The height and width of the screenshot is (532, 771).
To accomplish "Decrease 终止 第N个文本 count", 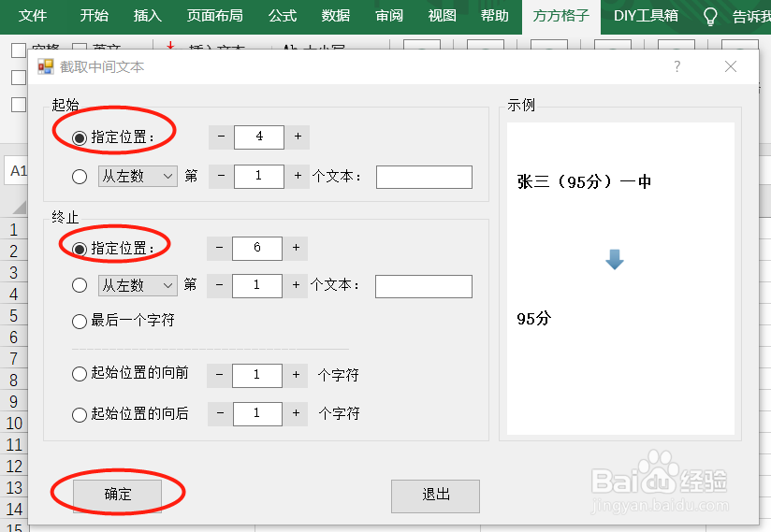I will coord(219,285).
